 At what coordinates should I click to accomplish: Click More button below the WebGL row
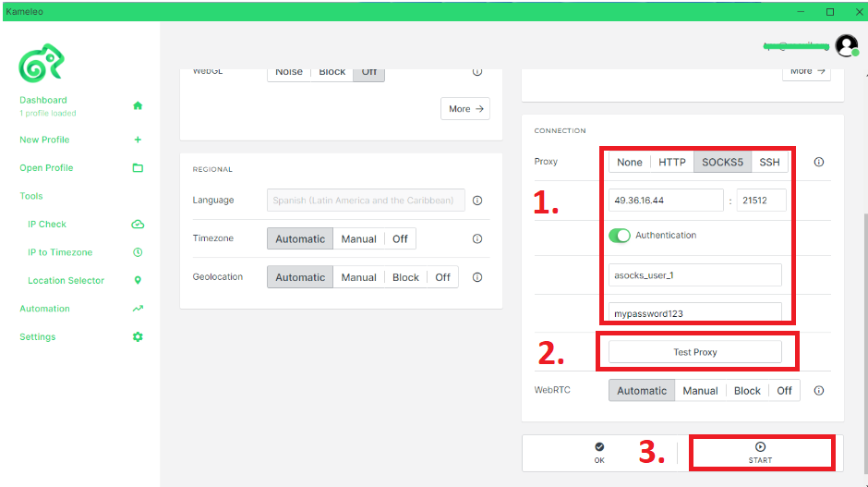click(465, 109)
